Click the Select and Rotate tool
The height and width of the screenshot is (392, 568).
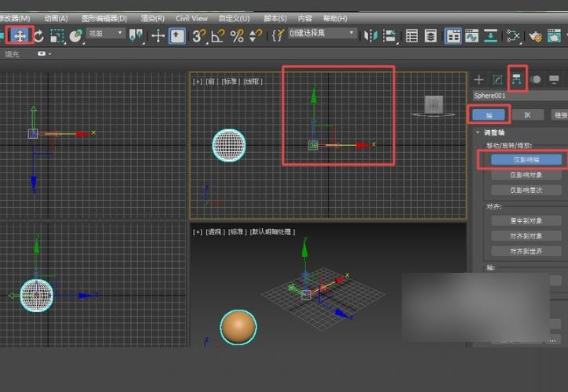pos(38,35)
